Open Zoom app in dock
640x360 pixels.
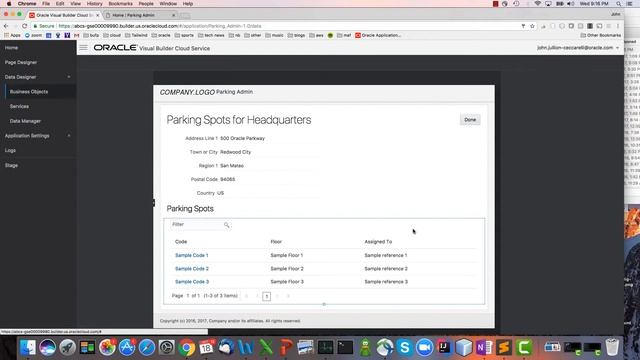pyautogui.click(x=424, y=347)
